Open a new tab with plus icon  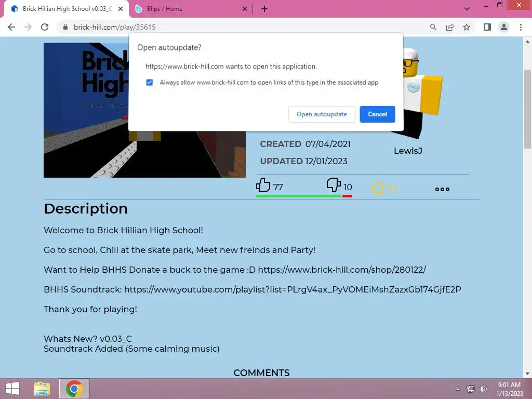tap(264, 9)
